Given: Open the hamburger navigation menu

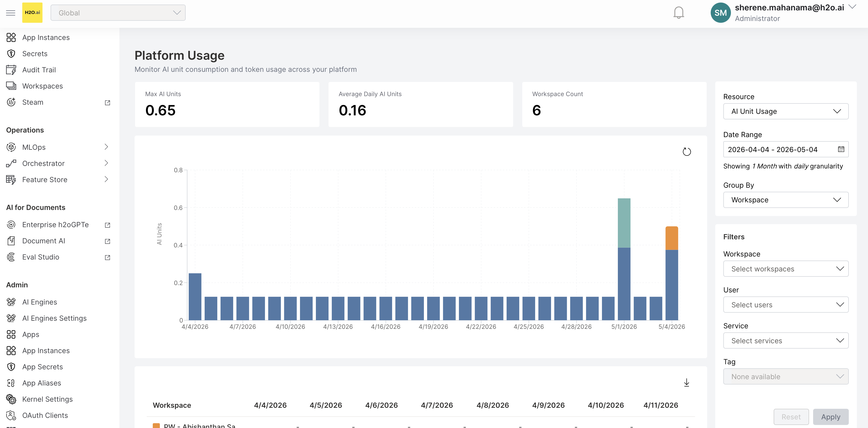Looking at the screenshot, I should click(x=11, y=13).
